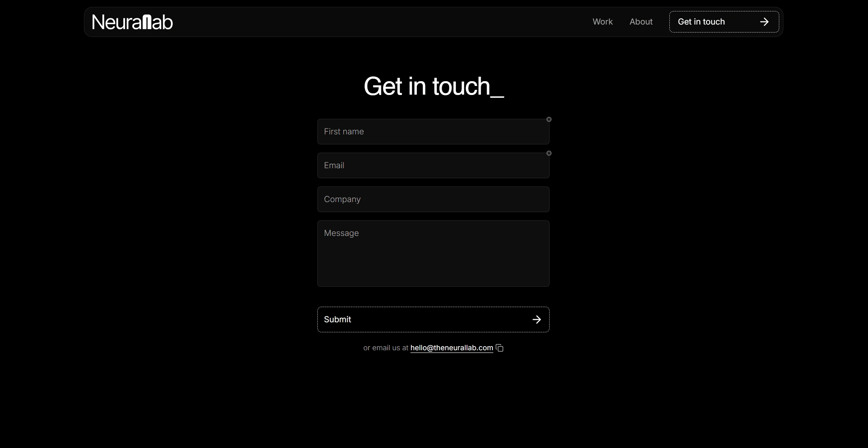Click the 'or email us at' text
Screen dimensions: 868x448
point(385,348)
